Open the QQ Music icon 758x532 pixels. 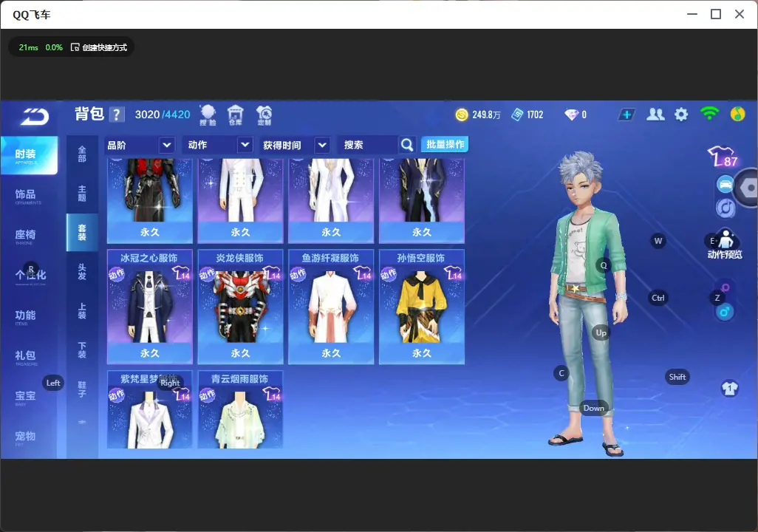coord(738,114)
